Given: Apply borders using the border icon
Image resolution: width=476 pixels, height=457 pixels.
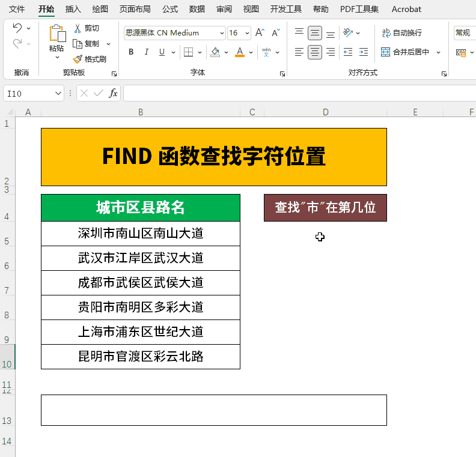Looking at the screenshot, I should point(188,52).
